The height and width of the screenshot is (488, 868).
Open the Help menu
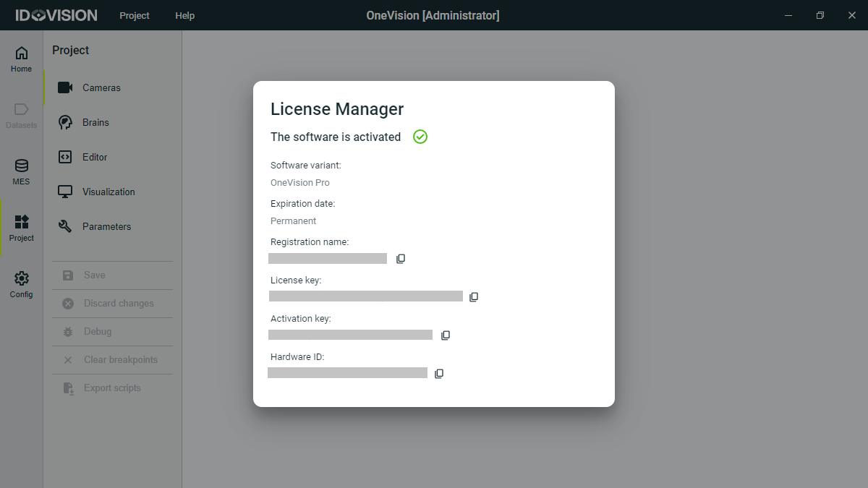coord(184,15)
